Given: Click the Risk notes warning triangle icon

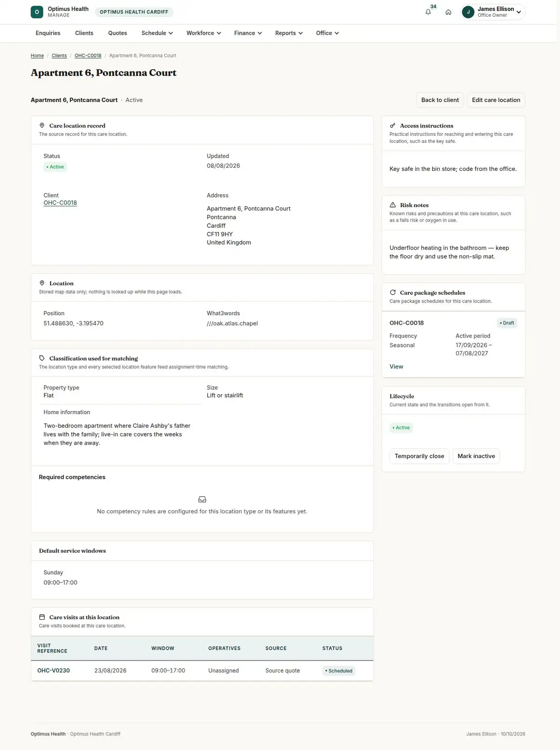Looking at the screenshot, I should tap(393, 205).
